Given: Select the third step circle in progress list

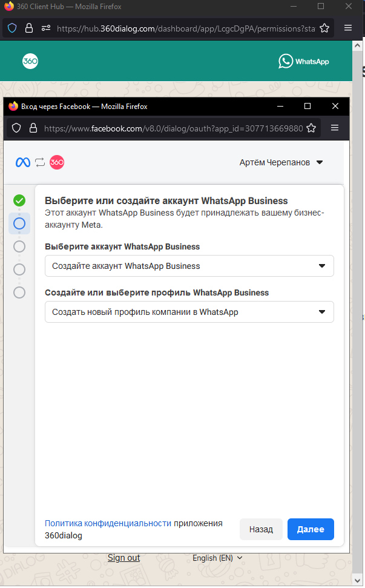Looking at the screenshot, I should point(19,246).
